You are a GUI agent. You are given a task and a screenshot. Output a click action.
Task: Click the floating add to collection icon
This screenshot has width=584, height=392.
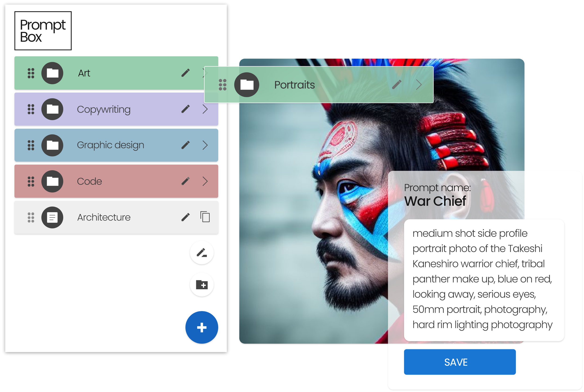tap(202, 284)
